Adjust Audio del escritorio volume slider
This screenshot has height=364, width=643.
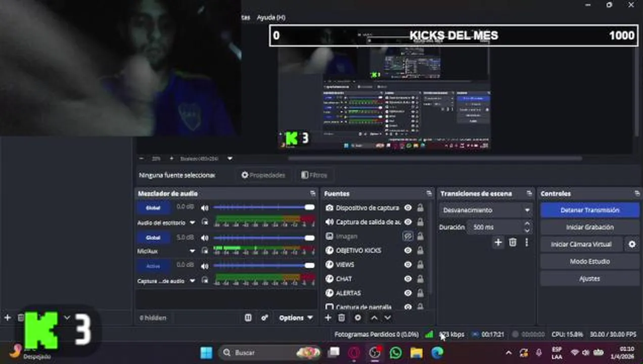coord(264,207)
